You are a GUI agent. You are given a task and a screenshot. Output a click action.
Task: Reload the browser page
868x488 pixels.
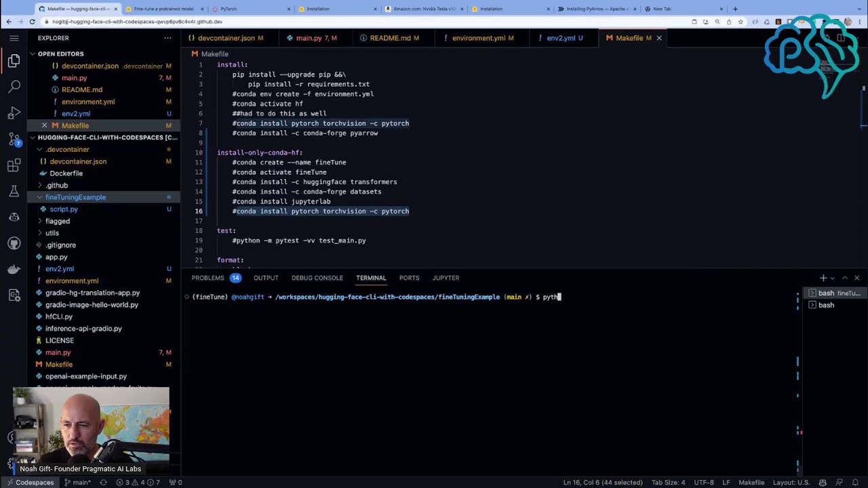coord(32,22)
